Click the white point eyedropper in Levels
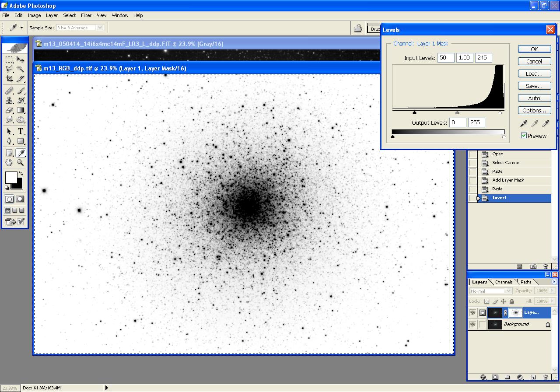The height and width of the screenshot is (392, 560). click(x=545, y=124)
